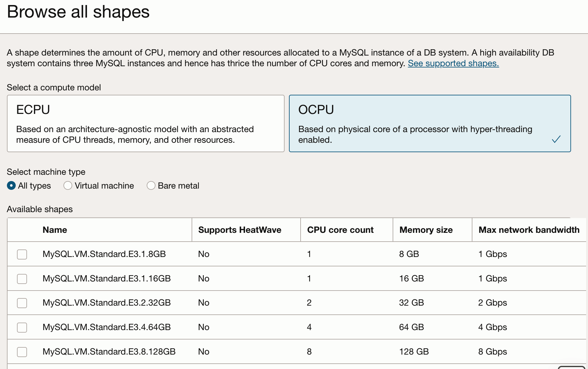Check the MySQL.VM.Standard.E3.2.32GB checkbox
The width and height of the screenshot is (588, 369).
click(22, 303)
